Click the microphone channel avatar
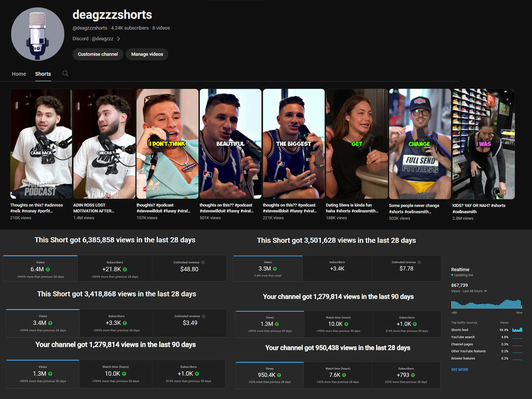The image size is (532, 399). [38, 34]
